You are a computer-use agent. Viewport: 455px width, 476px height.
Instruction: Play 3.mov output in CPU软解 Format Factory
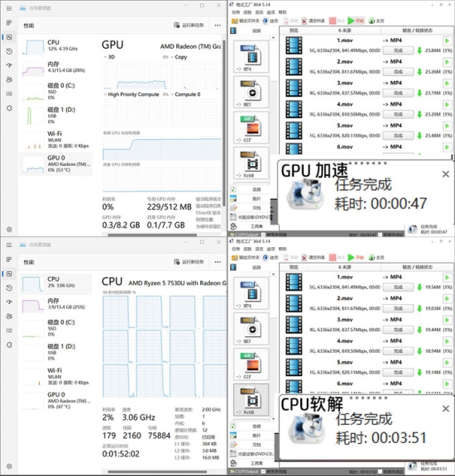(447, 320)
